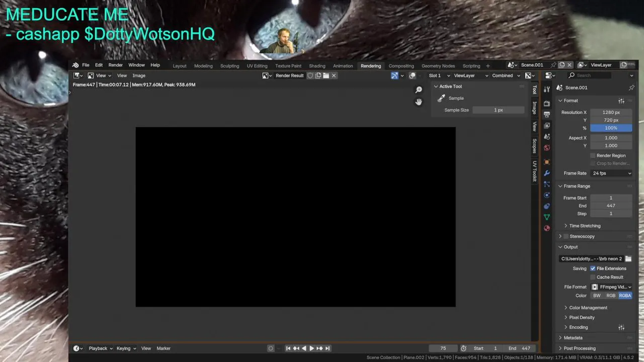Open the Output properties printer tab icon
644x362 pixels.
coord(547,114)
